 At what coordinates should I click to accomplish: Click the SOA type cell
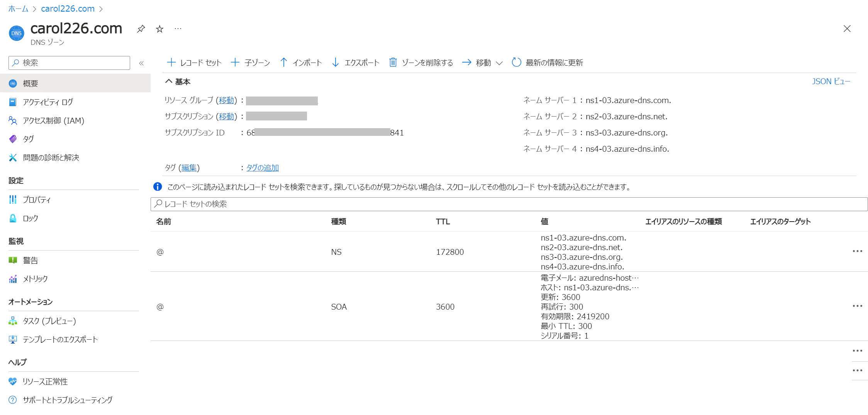click(339, 307)
